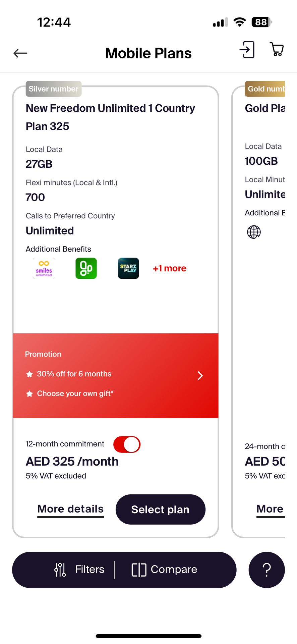The width and height of the screenshot is (297, 644).
Task: Show the +1 more benefits
Action: pos(170,268)
